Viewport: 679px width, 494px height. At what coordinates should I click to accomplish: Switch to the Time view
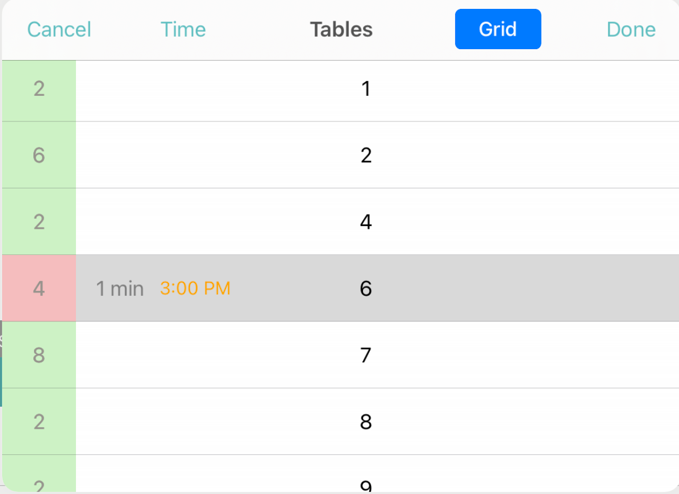183,29
